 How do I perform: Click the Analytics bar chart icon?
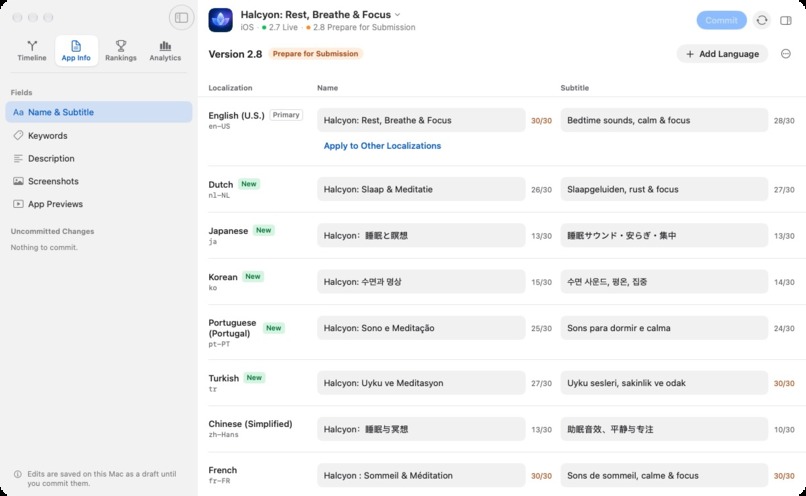coord(165,46)
